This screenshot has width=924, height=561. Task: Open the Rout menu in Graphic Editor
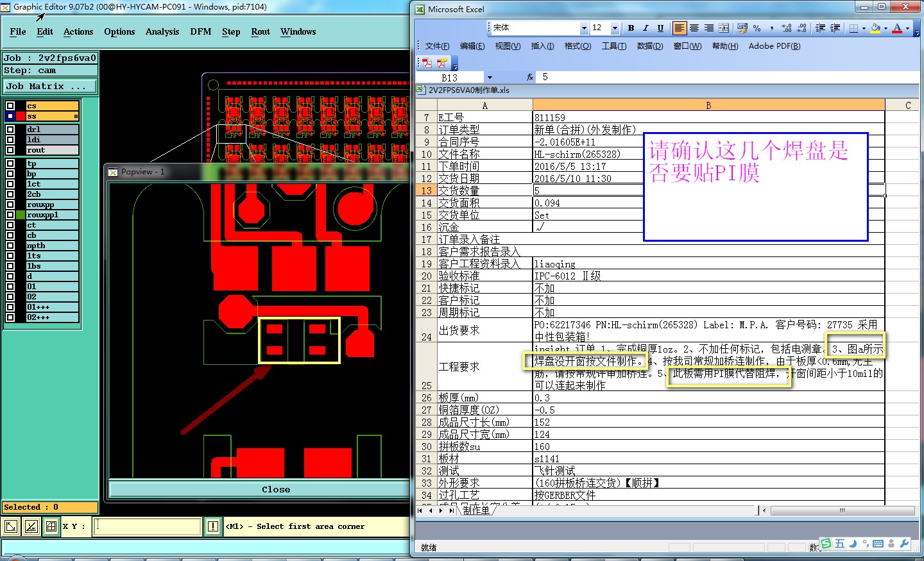pos(261,31)
